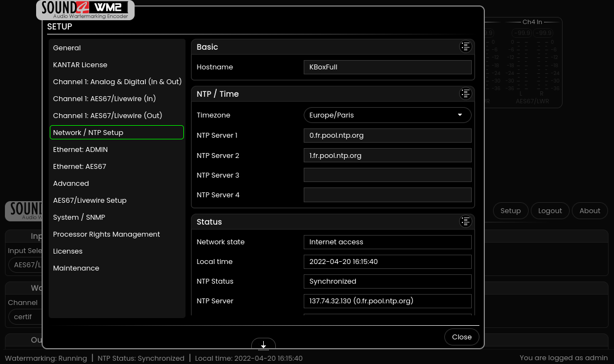Click the Network state value Internet access
This screenshot has height=364, width=614.
pos(387,242)
